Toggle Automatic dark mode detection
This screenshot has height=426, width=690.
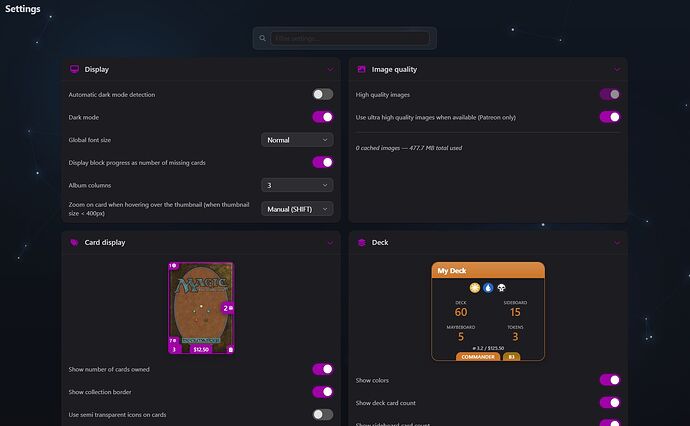[x=323, y=94]
